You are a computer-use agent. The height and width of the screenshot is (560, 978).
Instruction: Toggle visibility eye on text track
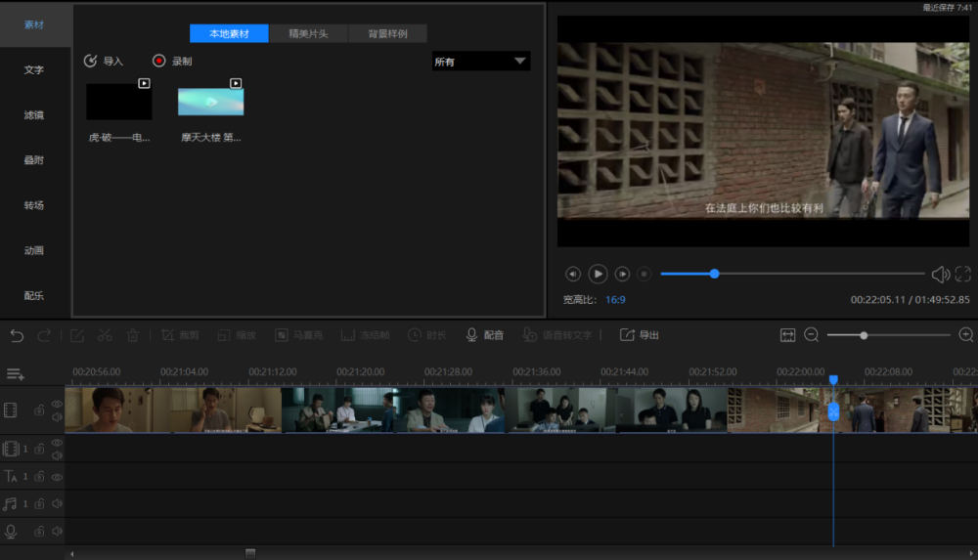[x=57, y=477]
